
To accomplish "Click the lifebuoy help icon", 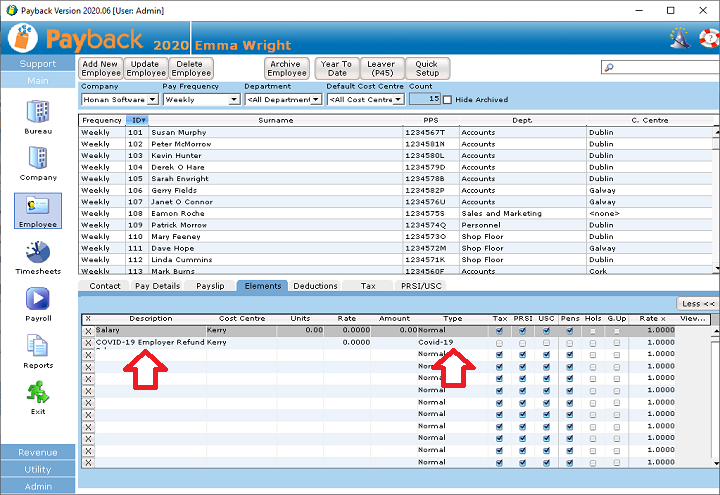I will point(705,38).
